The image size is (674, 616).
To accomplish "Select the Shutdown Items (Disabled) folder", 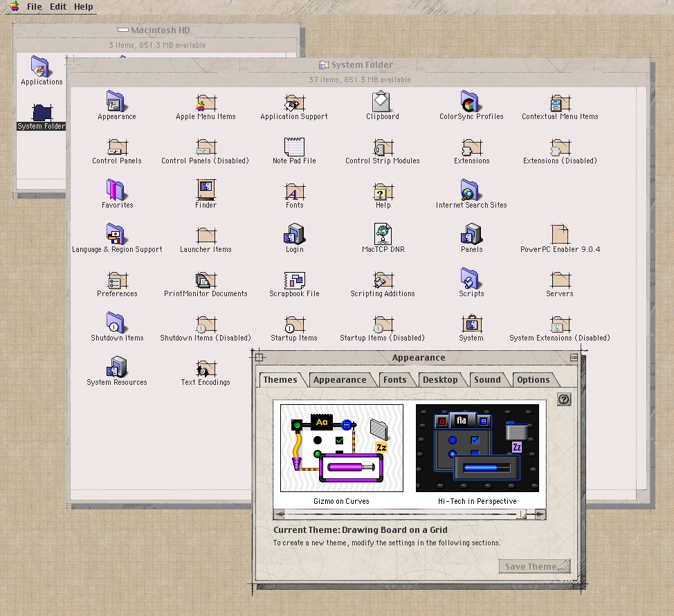I will tap(206, 324).
